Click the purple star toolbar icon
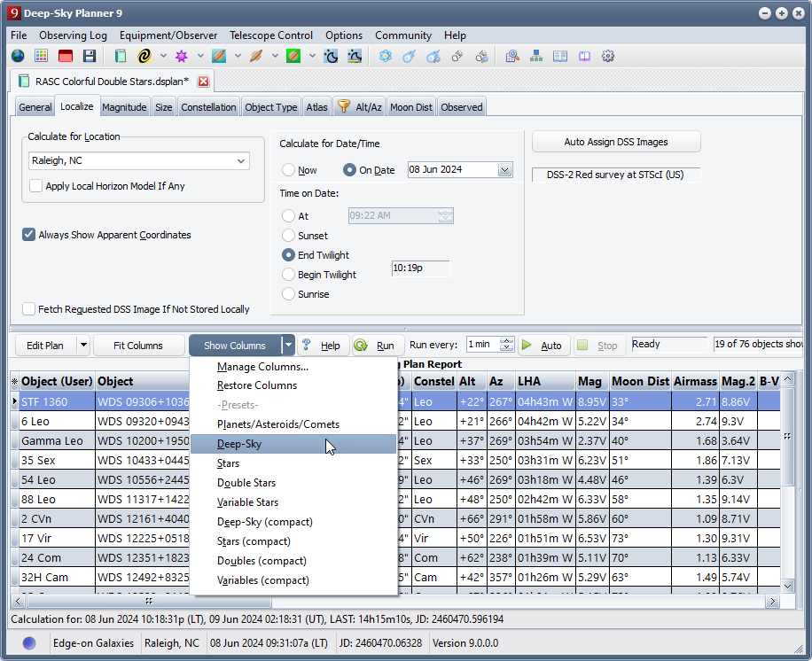 (x=182, y=56)
